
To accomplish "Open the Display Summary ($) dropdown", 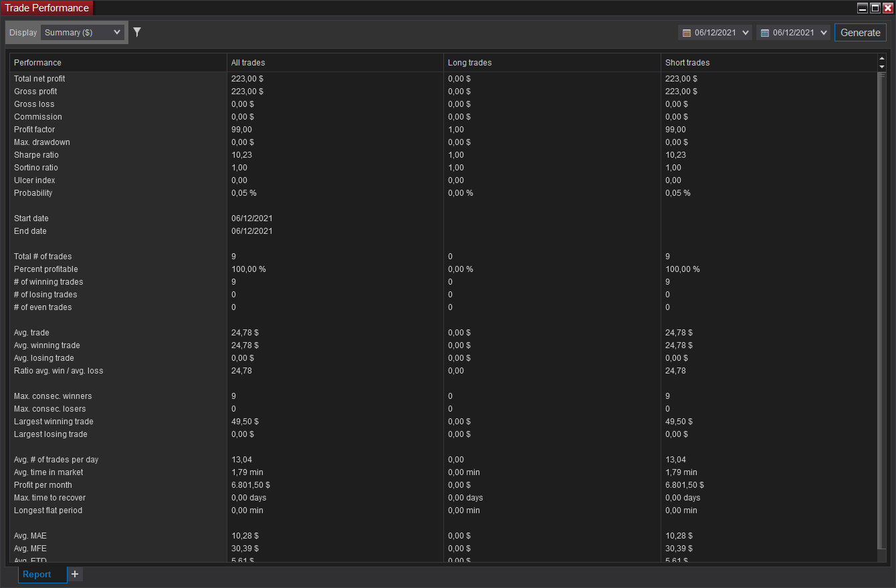I will [x=83, y=32].
